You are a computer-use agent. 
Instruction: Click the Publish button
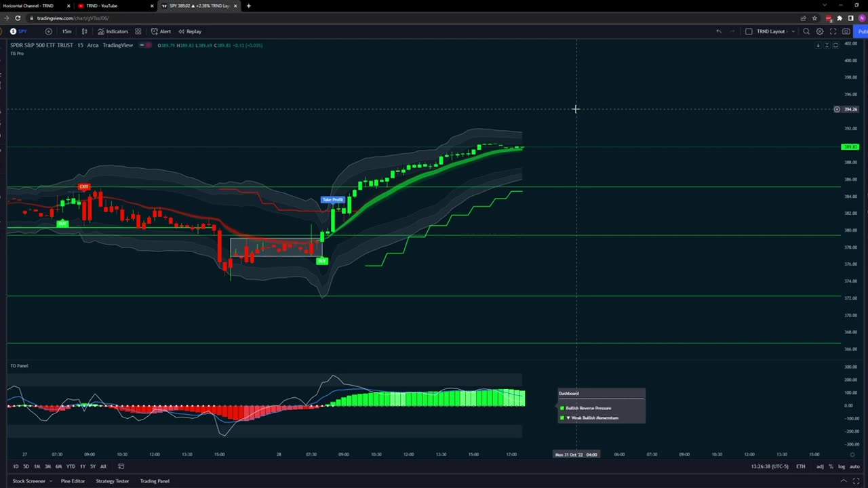point(863,31)
